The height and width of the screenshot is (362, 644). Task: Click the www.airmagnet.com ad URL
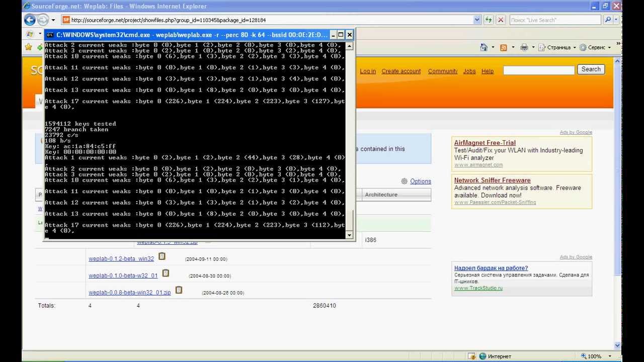(478, 165)
